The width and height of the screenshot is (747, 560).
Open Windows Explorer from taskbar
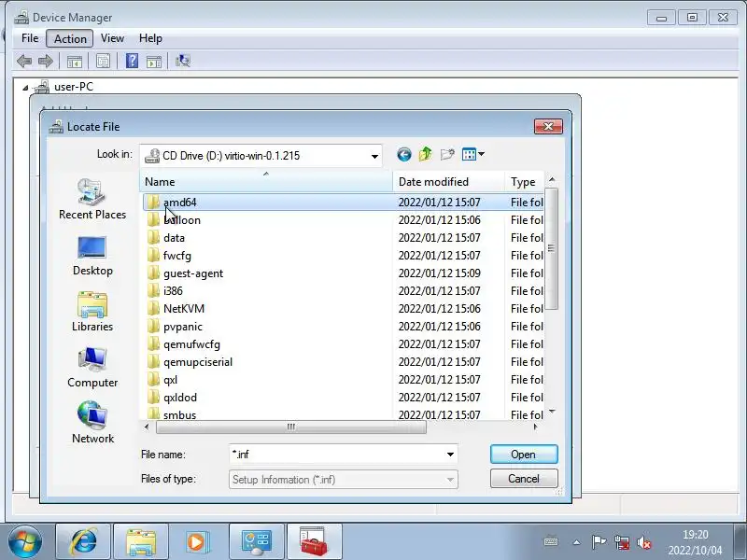141,542
